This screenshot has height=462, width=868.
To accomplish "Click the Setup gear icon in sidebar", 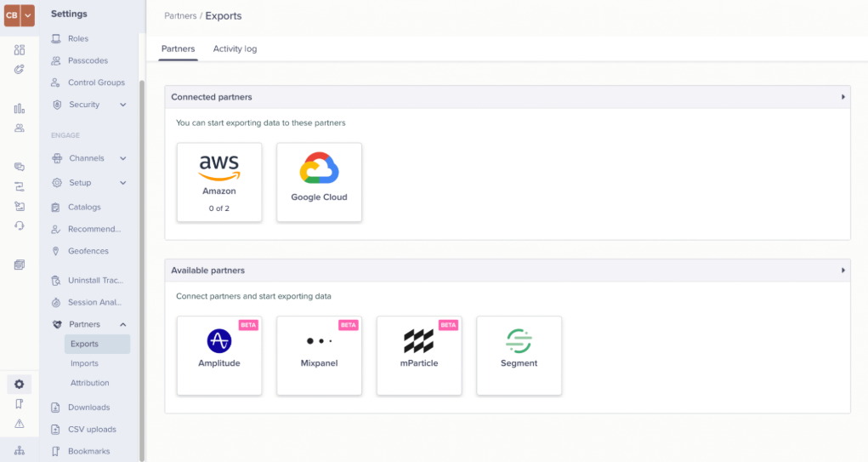I will pyautogui.click(x=57, y=183).
